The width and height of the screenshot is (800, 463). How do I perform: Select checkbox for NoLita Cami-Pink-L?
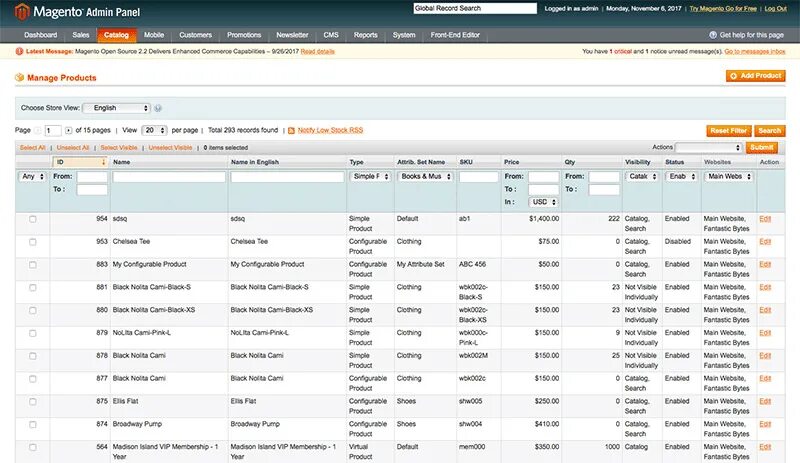point(33,333)
